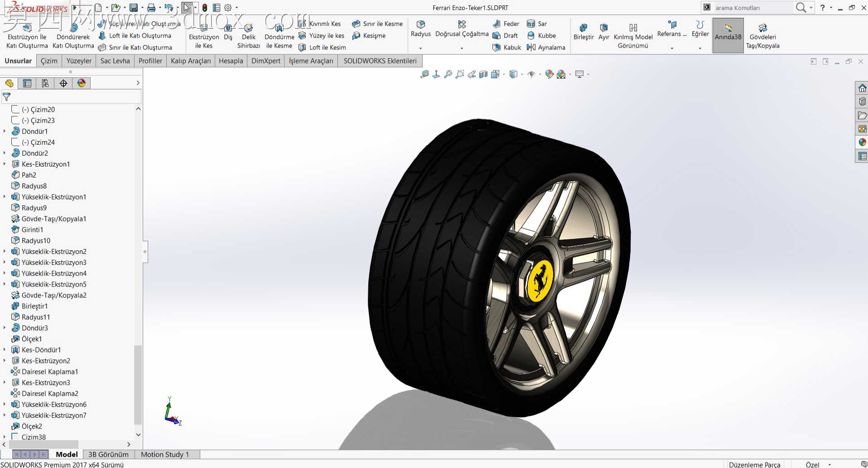This screenshot has width=868, height=468.
Task: Open PropertyManager tab icon in left panel
Action: click(x=27, y=83)
